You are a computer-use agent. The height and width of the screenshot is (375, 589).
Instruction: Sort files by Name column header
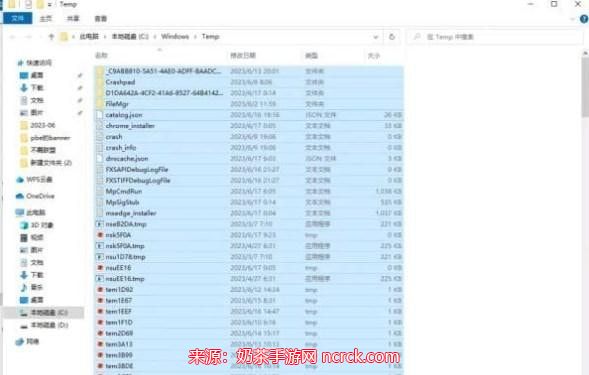click(x=101, y=56)
